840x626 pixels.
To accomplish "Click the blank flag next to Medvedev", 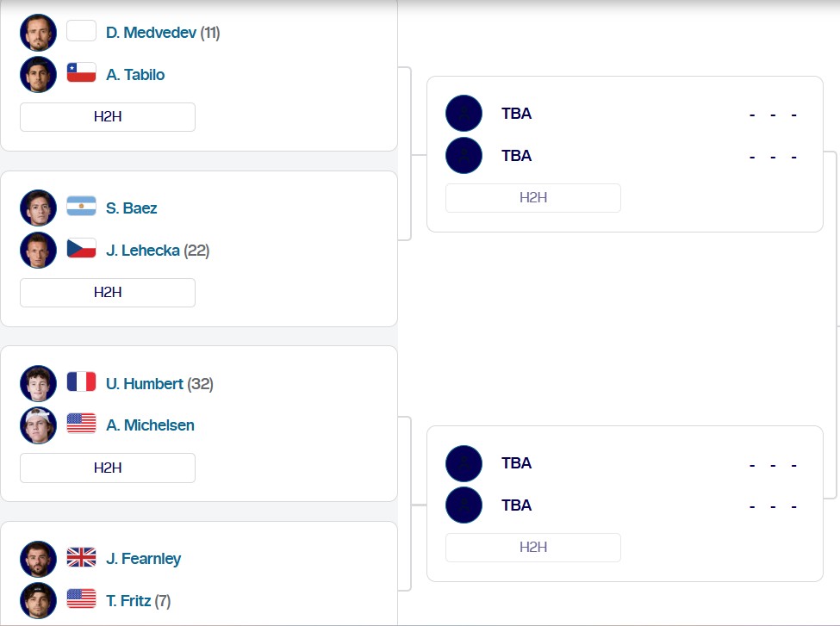I will 81,32.
